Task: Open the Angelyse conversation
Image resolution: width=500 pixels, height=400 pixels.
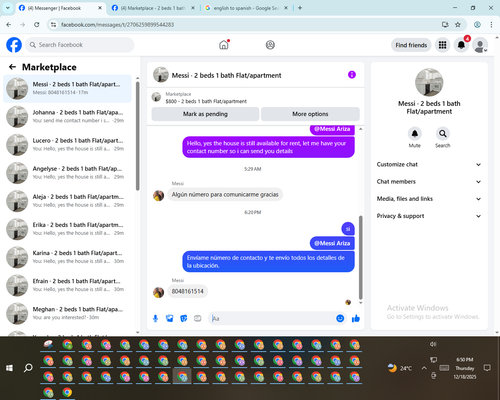Action: click(x=67, y=173)
